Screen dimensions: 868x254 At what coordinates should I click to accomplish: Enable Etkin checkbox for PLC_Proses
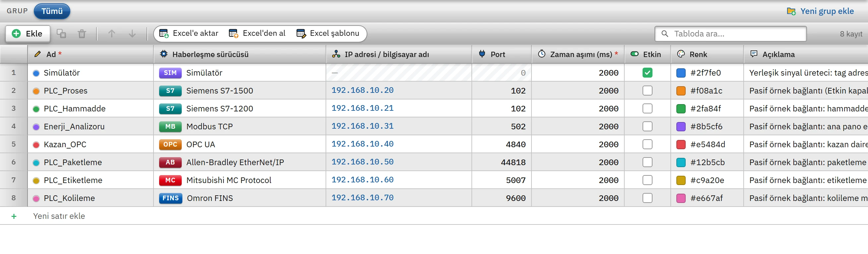647,91
